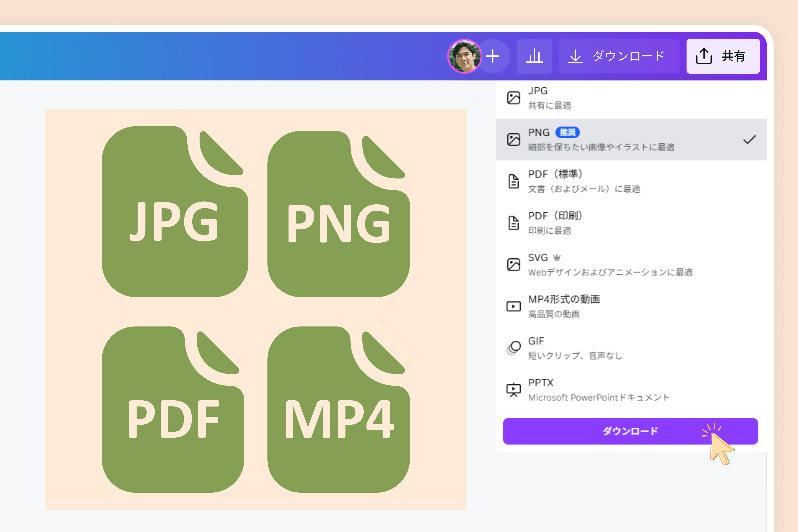Click the GIF circles icon
This screenshot has height=532, width=798.
(x=514, y=348)
